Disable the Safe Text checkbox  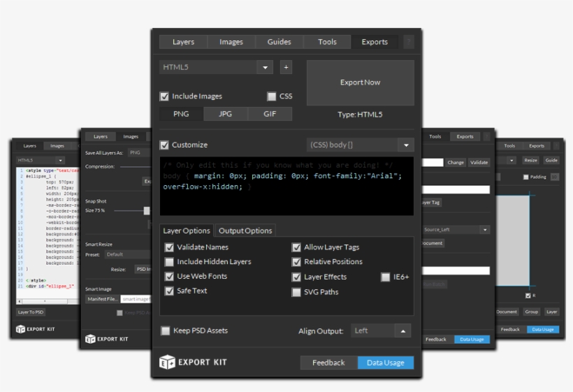(x=169, y=291)
